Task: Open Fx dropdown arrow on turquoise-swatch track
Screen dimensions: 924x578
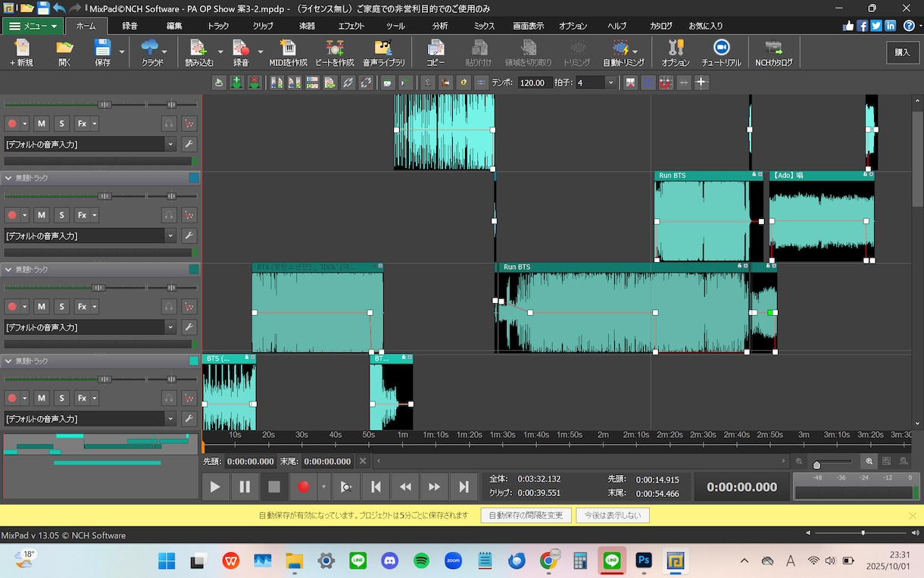Action: pyautogui.click(x=94, y=398)
